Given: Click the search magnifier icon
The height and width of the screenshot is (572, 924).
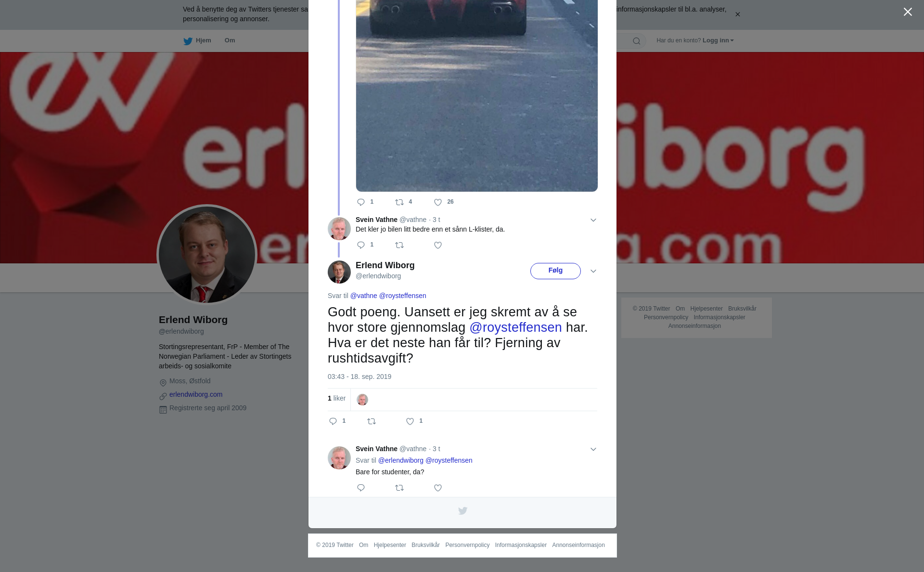Looking at the screenshot, I should pos(637,41).
